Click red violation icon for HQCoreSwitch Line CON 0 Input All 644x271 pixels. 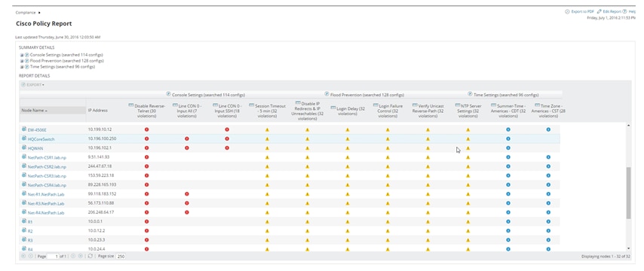187,139
